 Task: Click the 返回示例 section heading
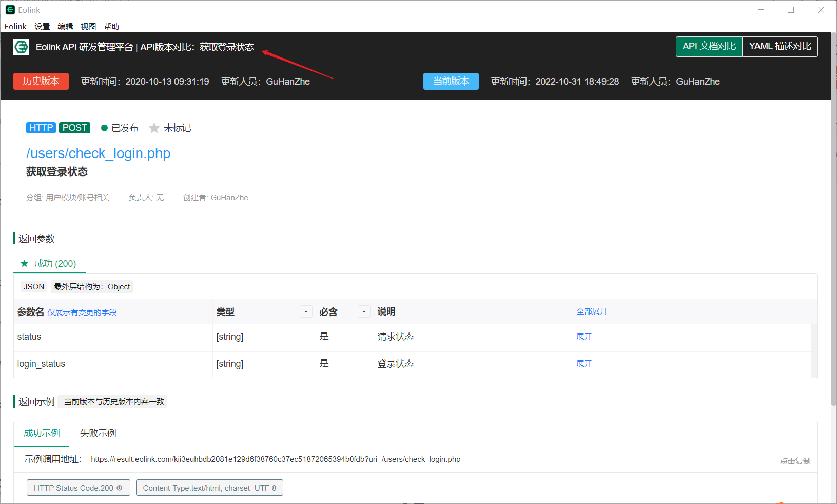(x=36, y=402)
